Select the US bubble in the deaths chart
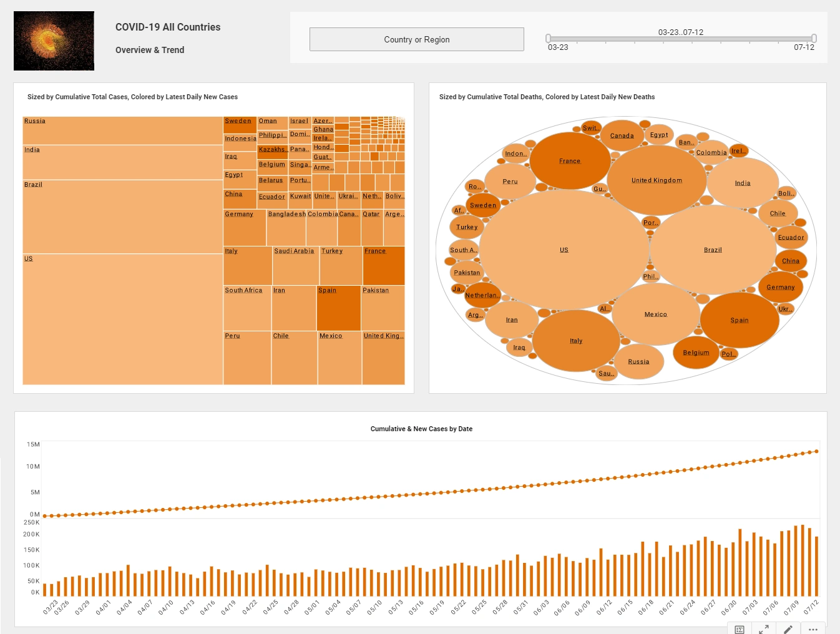The height and width of the screenshot is (634, 840). (564, 250)
